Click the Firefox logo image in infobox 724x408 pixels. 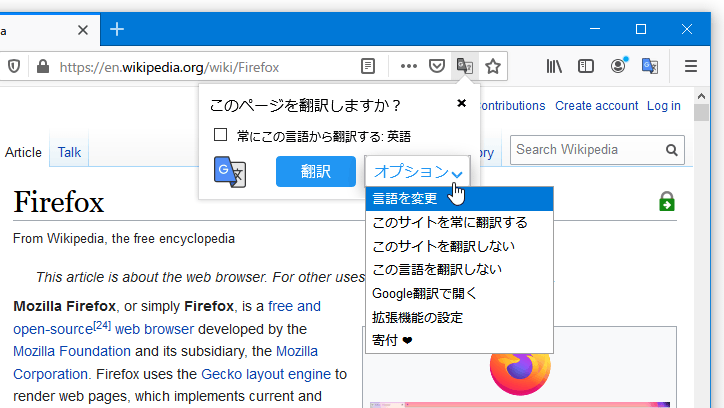(x=520, y=372)
